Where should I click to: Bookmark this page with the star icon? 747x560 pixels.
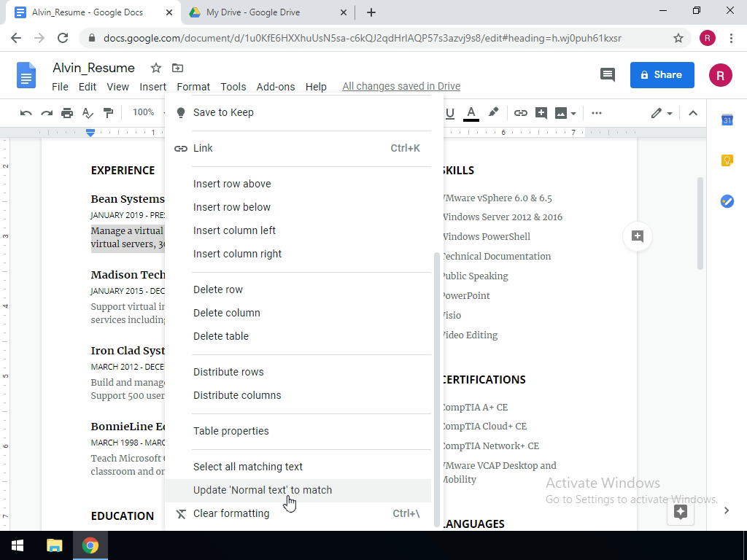(x=678, y=38)
